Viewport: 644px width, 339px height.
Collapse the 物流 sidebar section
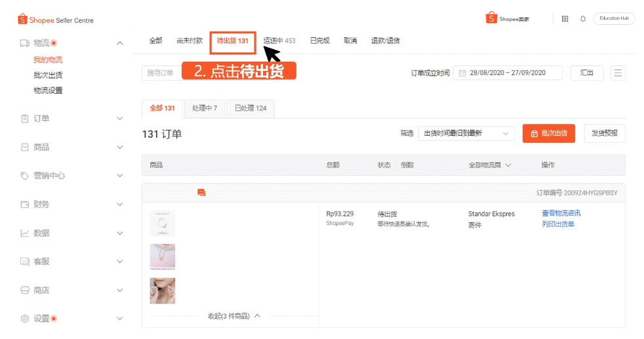120,43
